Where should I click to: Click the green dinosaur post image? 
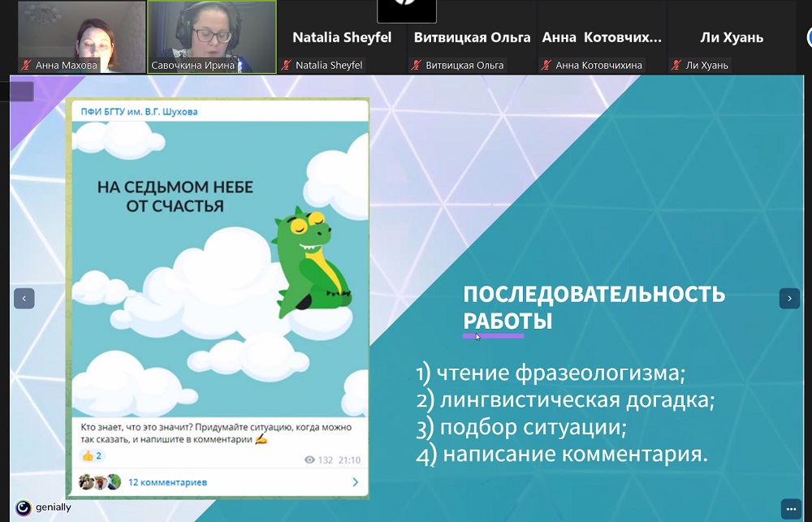coord(219,268)
